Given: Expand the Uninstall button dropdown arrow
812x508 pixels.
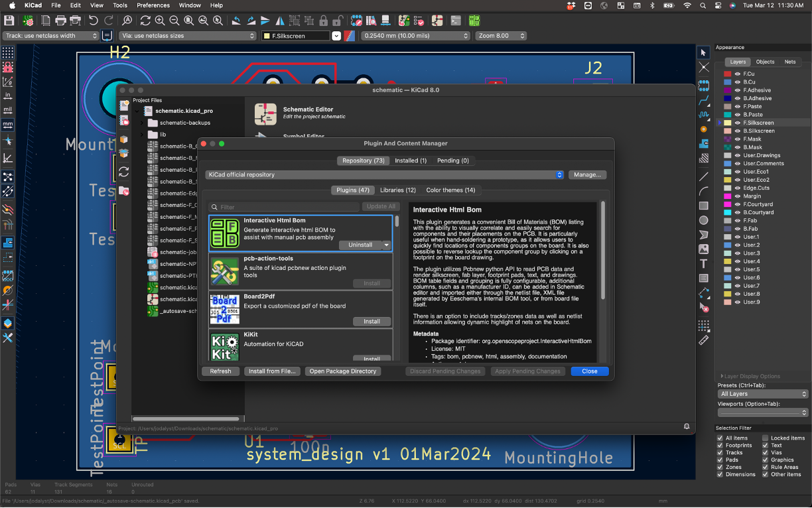Looking at the screenshot, I should point(386,245).
